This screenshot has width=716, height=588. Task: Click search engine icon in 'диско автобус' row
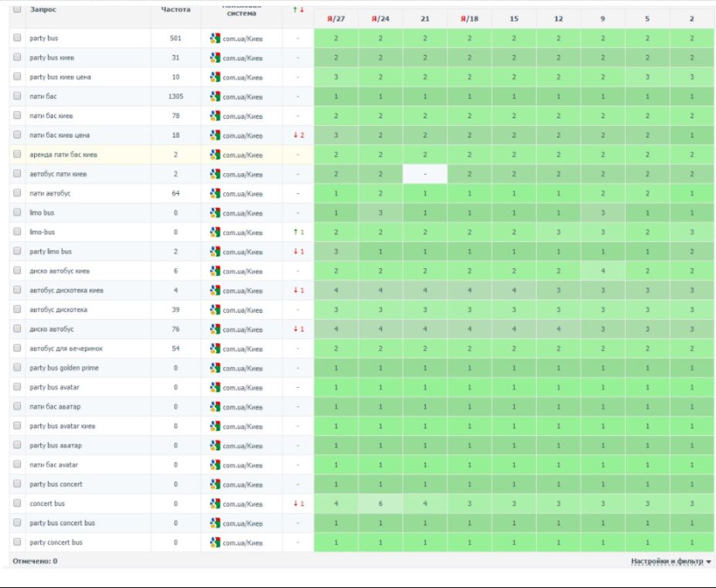click(215, 329)
